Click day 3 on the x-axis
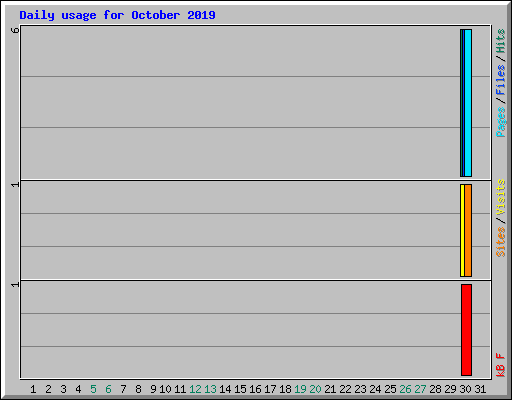The height and width of the screenshot is (400, 512). coord(63,389)
